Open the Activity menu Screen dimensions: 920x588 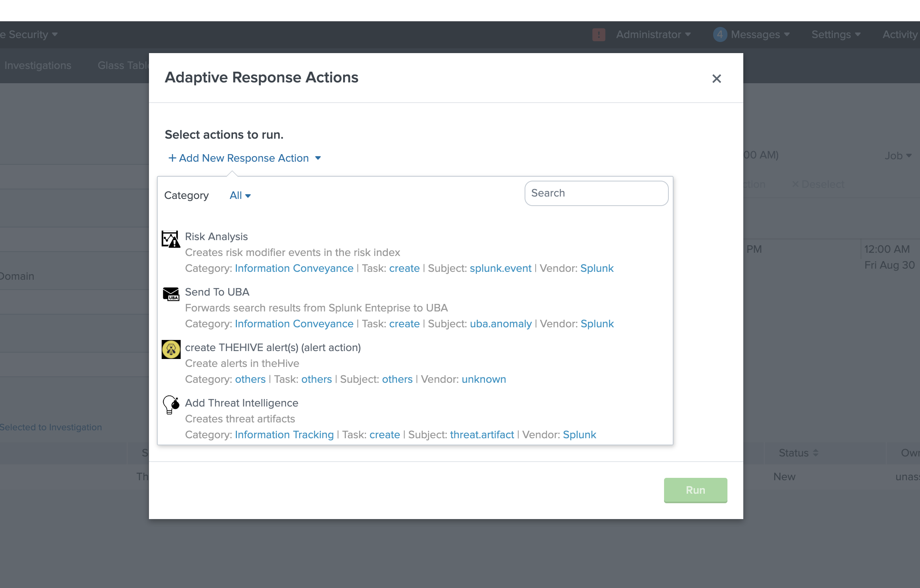click(x=899, y=34)
